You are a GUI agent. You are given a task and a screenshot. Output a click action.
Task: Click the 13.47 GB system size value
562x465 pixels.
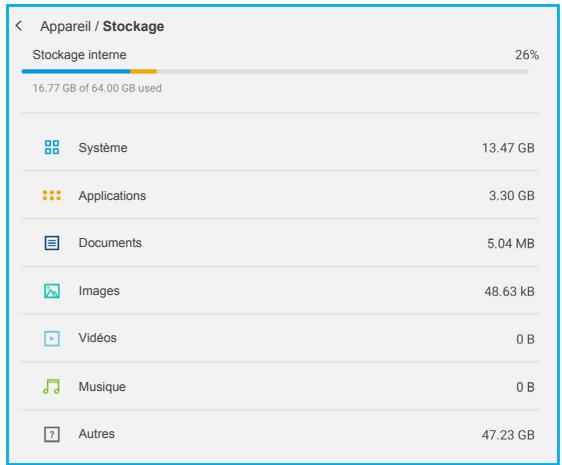point(508,148)
